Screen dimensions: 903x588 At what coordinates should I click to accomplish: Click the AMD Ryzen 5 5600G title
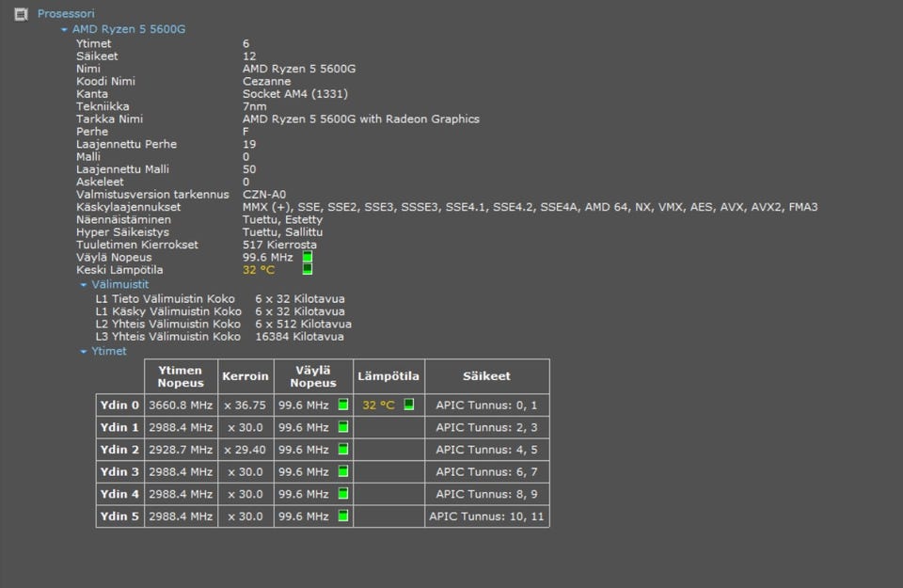pyautogui.click(x=129, y=29)
